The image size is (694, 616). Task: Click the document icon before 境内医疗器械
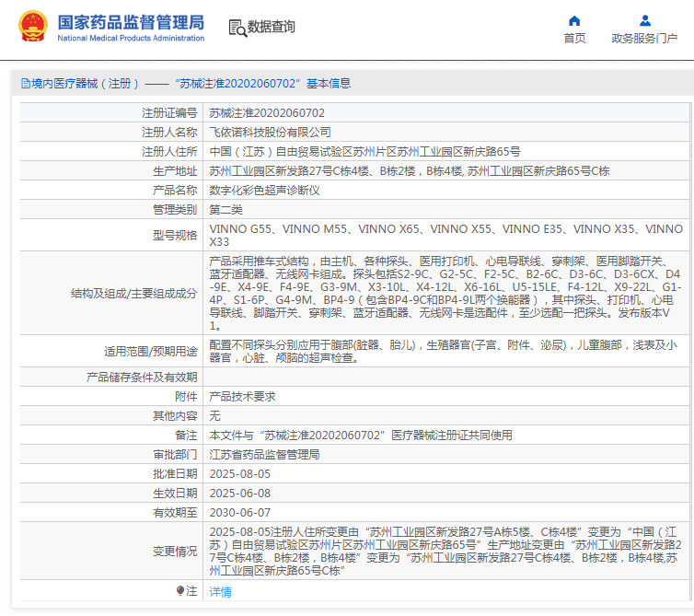click(x=26, y=83)
